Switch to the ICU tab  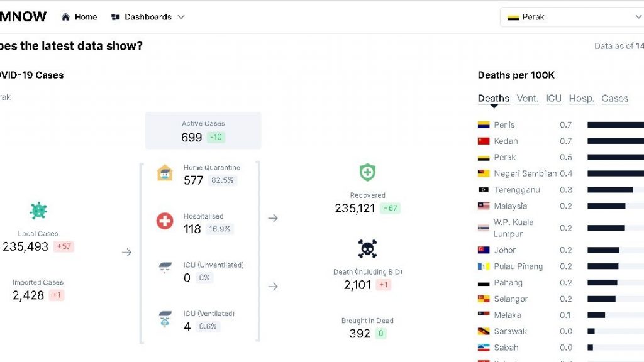pos(553,99)
